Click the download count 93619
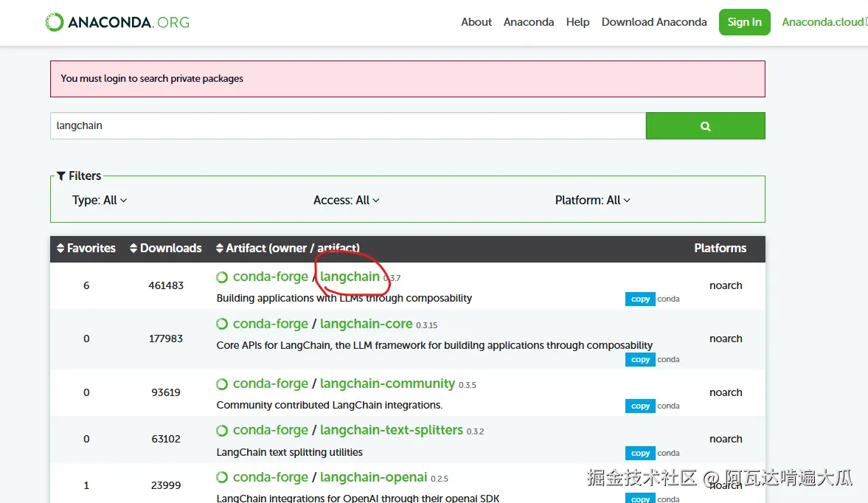This screenshot has height=503, width=868. [166, 392]
